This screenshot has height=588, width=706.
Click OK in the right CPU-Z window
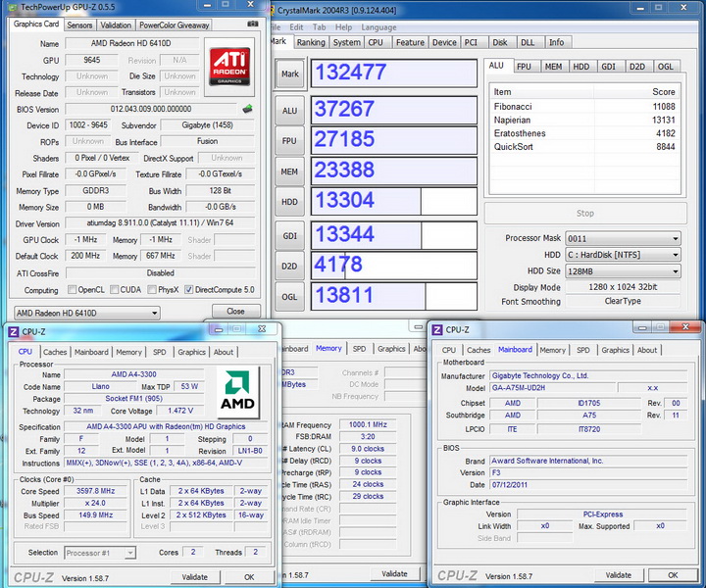click(x=673, y=575)
